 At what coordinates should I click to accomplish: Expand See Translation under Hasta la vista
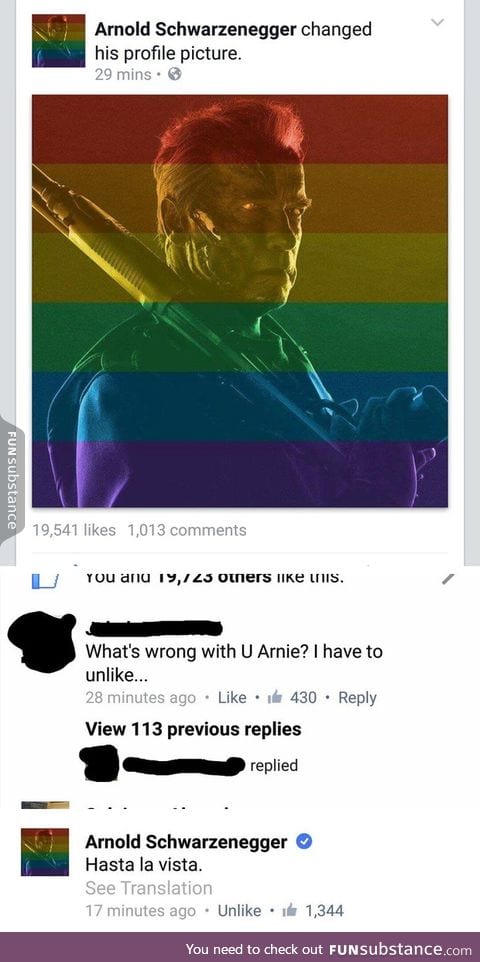tap(149, 888)
